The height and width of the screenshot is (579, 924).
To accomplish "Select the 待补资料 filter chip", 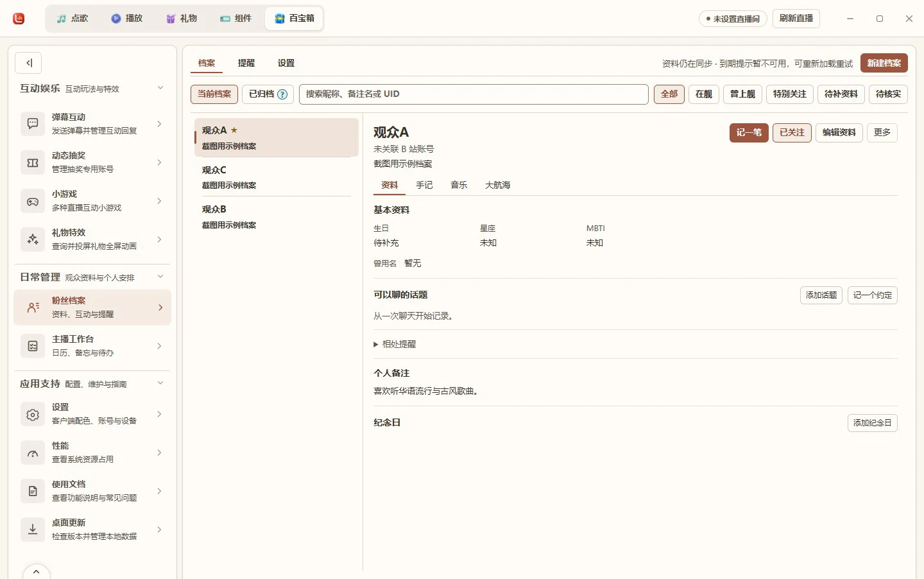I will (841, 94).
